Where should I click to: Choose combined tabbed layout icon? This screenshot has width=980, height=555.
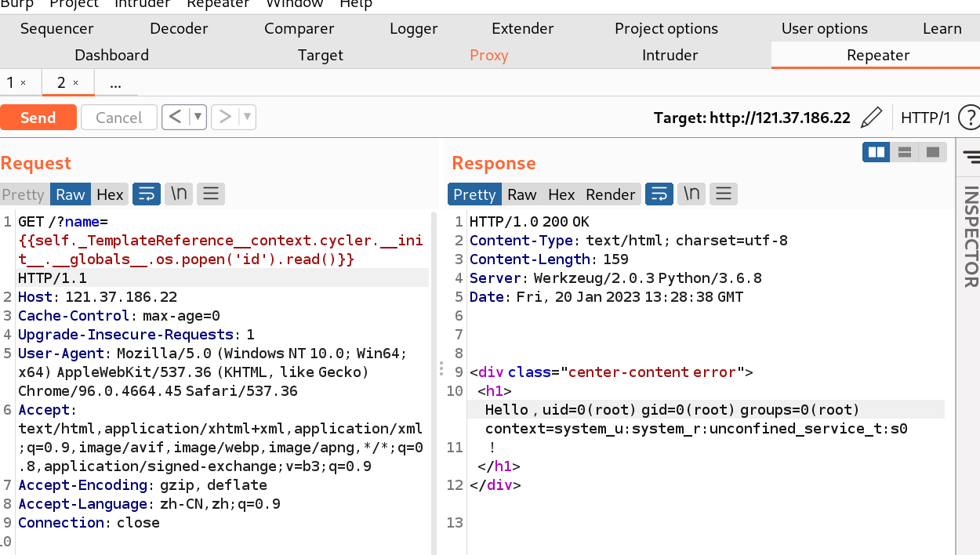933,152
